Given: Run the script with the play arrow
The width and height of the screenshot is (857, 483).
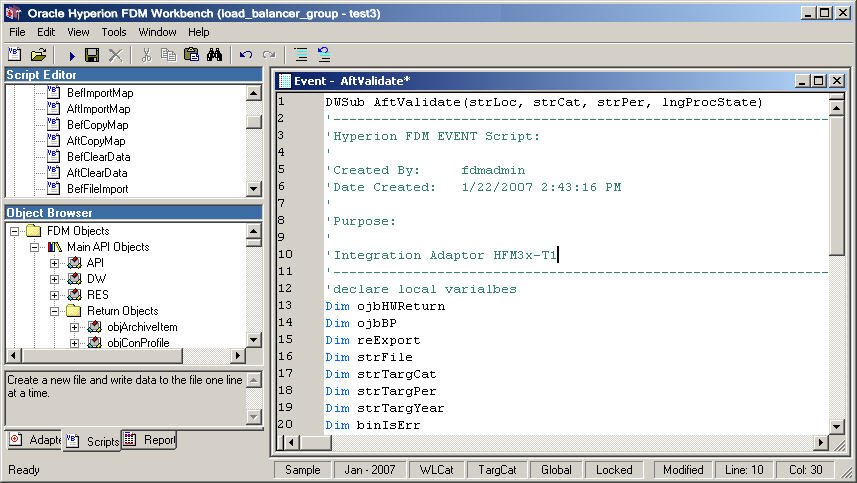Looking at the screenshot, I should click(72, 55).
